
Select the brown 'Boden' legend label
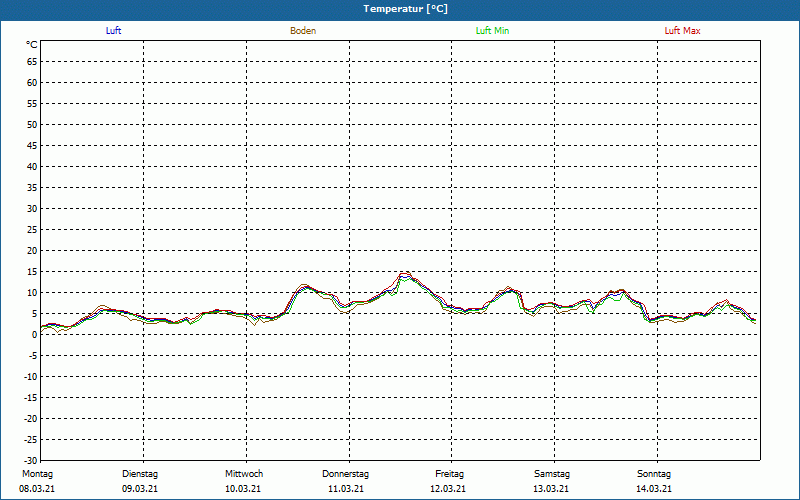[x=303, y=31]
